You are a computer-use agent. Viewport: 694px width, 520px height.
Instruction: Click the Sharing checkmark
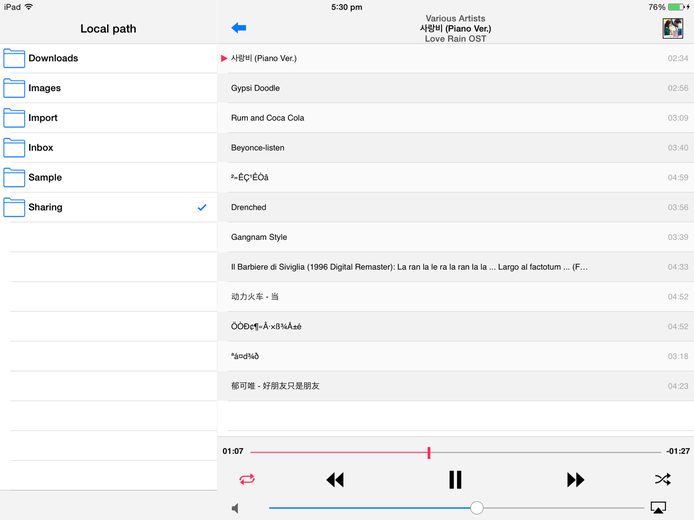point(202,207)
